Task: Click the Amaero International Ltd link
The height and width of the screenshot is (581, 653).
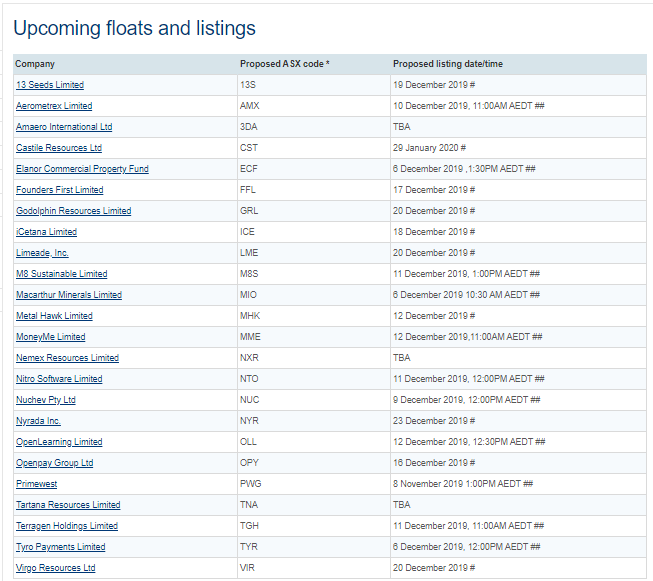Action: pos(64,127)
